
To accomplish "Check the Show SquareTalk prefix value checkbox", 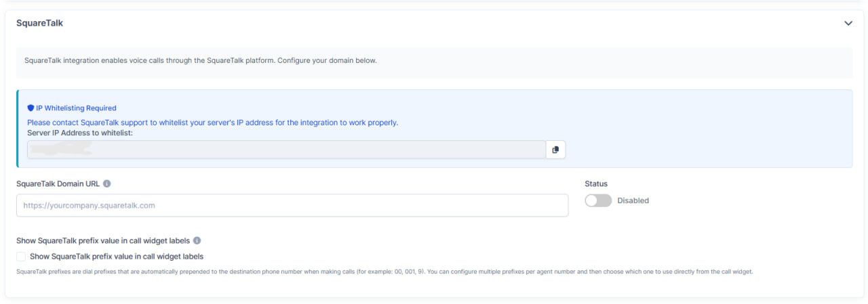I will click(x=21, y=257).
